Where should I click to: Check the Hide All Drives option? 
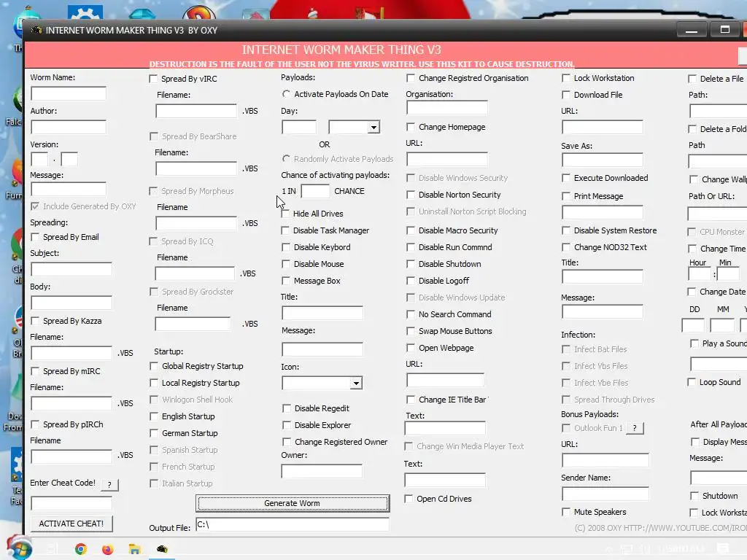coord(285,214)
